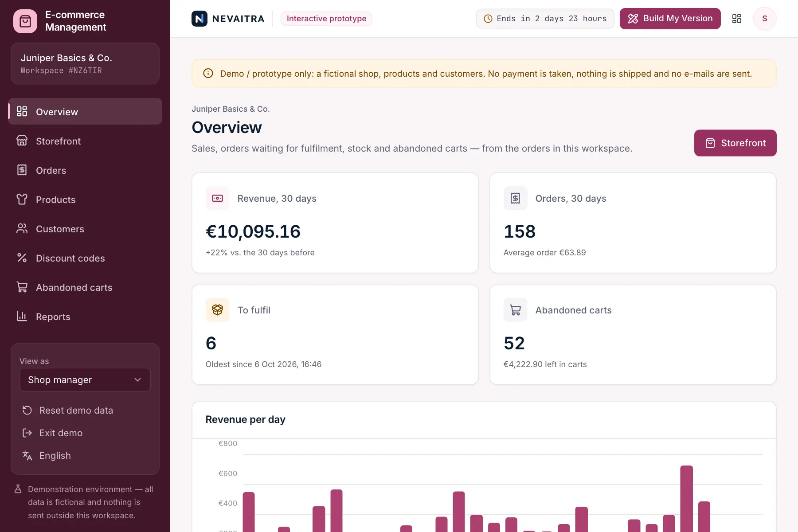Select the Juniper Basics & Co. workspace card
The height and width of the screenshot is (532, 798).
[x=85, y=63]
